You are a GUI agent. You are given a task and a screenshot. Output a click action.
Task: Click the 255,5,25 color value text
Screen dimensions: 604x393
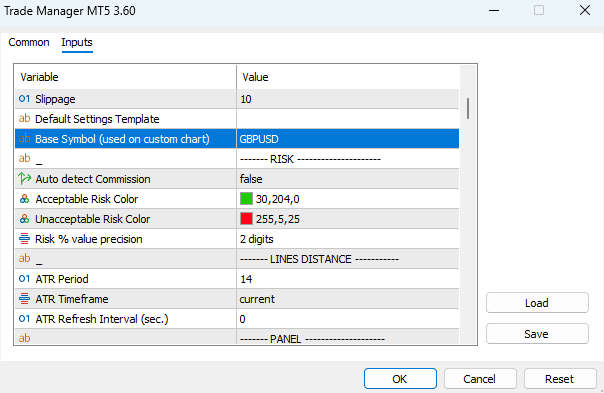point(278,219)
